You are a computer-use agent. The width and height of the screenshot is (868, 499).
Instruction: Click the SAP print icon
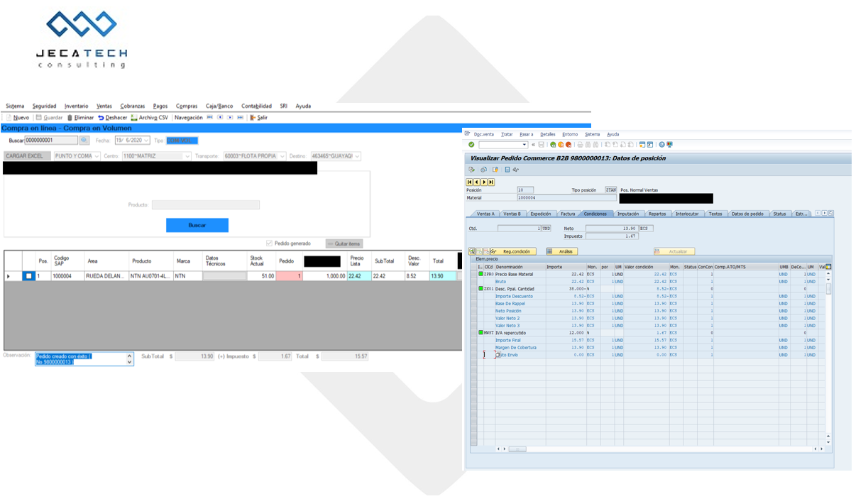[579, 145]
